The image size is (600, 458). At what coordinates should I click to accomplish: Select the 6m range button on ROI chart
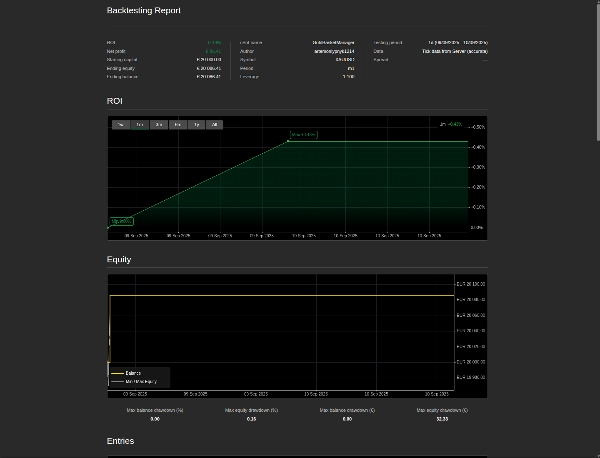pos(178,125)
